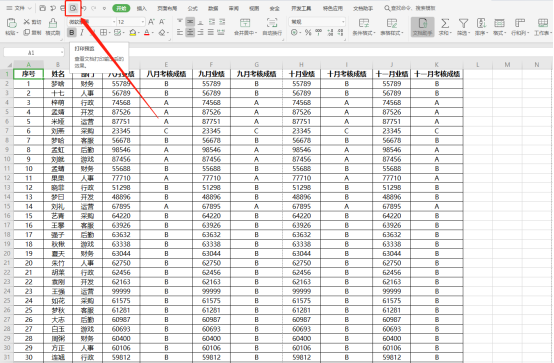This screenshot has height=363, width=554.
Task: Click the print icon in quick access bar
Action: [63, 8]
